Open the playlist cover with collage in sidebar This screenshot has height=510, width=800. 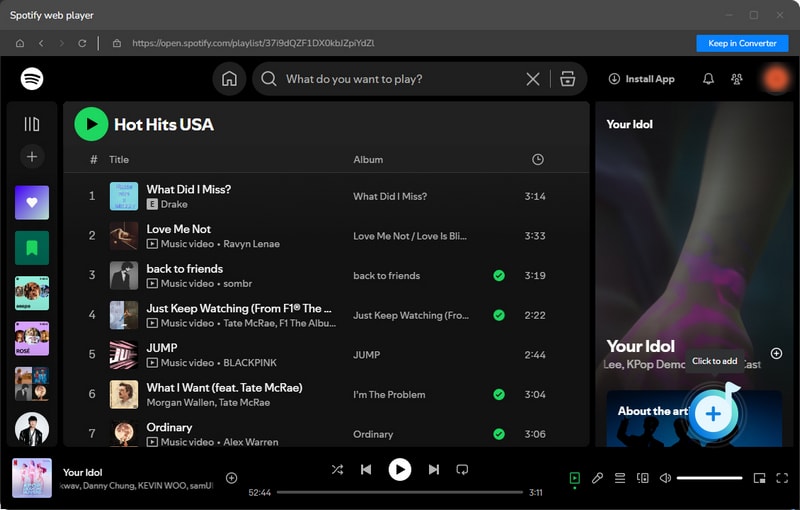(32, 384)
